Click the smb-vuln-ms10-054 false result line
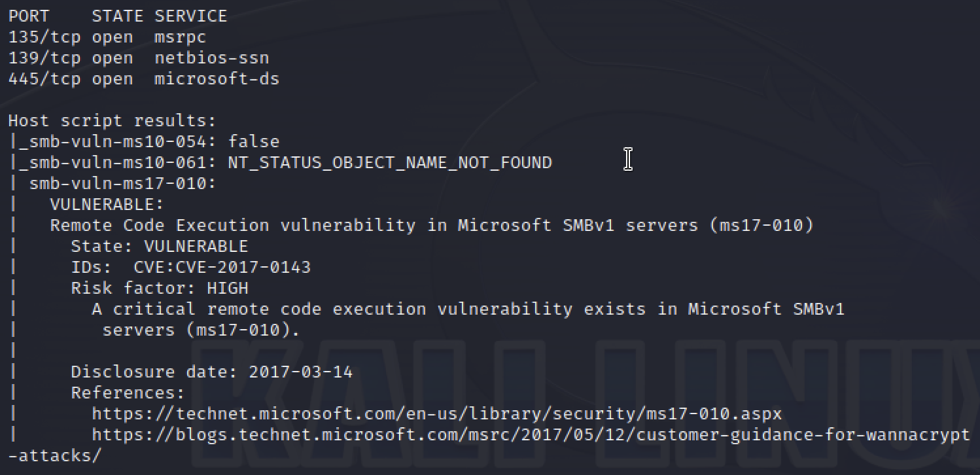The image size is (980, 475). pos(149,142)
